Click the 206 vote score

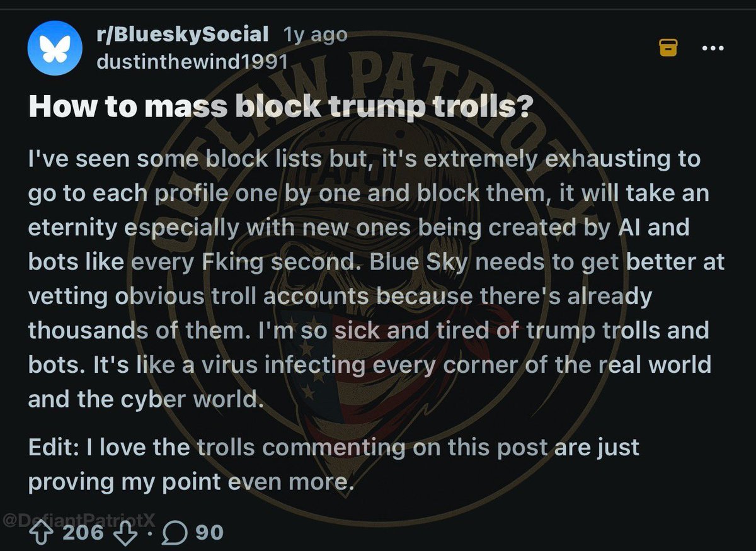point(83,532)
